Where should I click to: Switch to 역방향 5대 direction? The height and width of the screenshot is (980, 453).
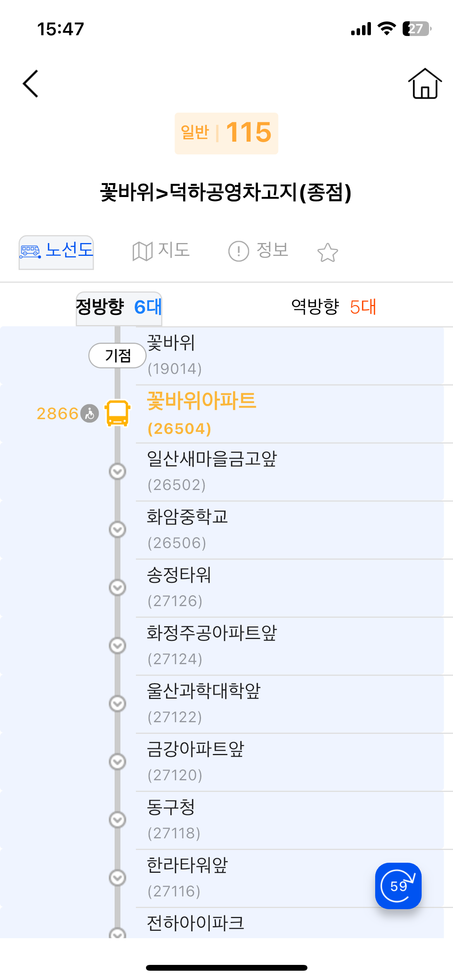pos(333,307)
